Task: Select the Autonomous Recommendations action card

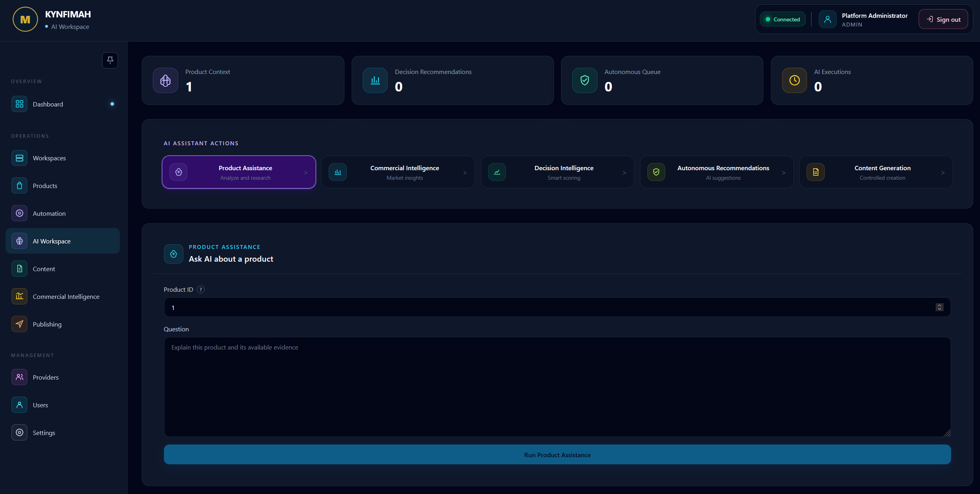Action: click(717, 172)
